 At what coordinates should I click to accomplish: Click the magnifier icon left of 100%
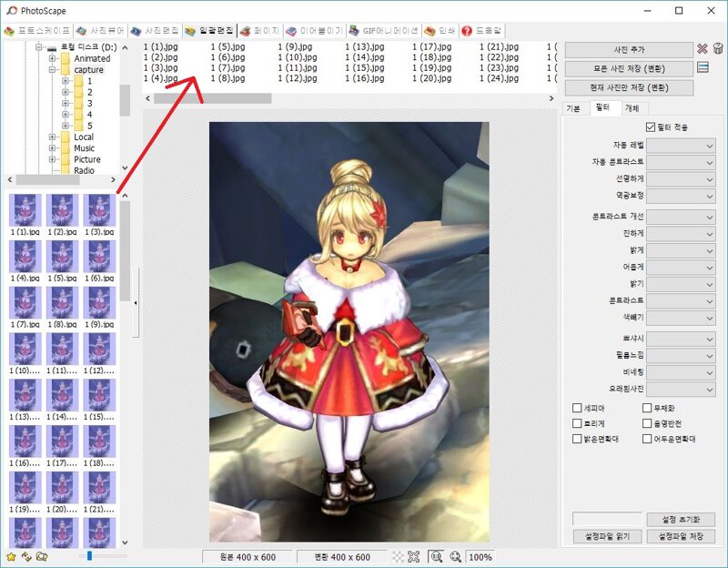tap(456, 557)
